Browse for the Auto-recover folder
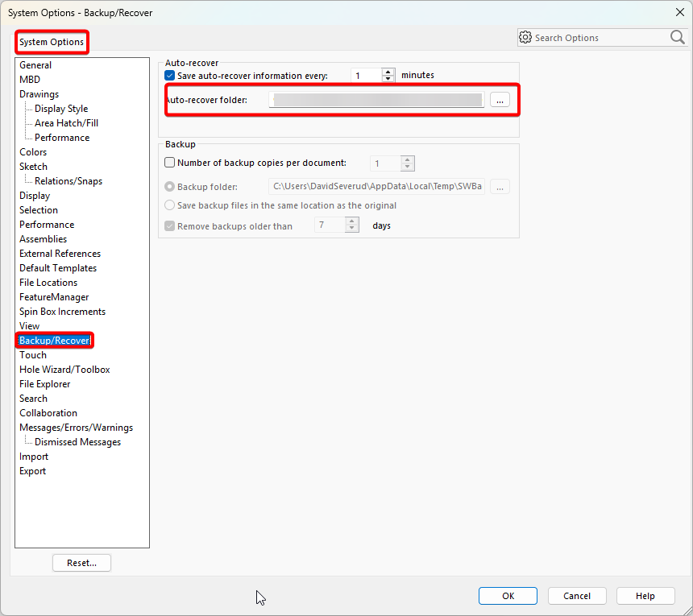 click(500, 100)
